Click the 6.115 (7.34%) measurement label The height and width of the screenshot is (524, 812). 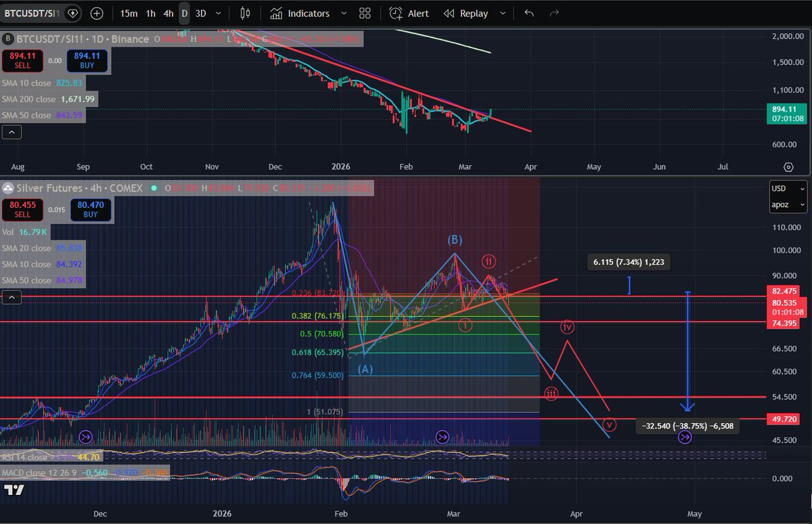(628, 263)
